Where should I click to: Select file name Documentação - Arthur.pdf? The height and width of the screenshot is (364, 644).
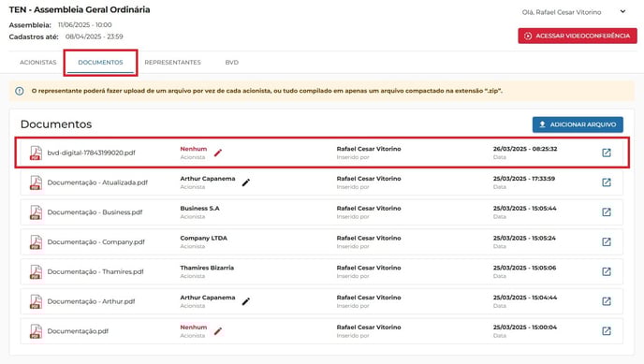91,301
